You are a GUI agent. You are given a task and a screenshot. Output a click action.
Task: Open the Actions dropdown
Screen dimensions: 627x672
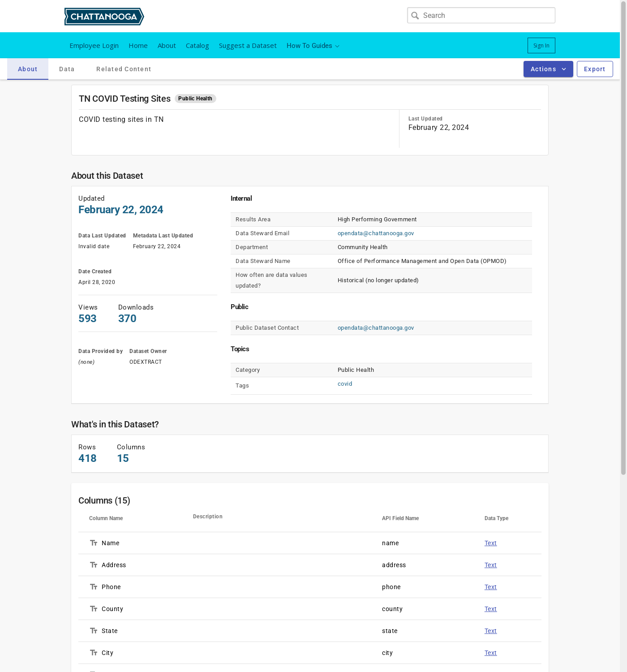point(548,69)
